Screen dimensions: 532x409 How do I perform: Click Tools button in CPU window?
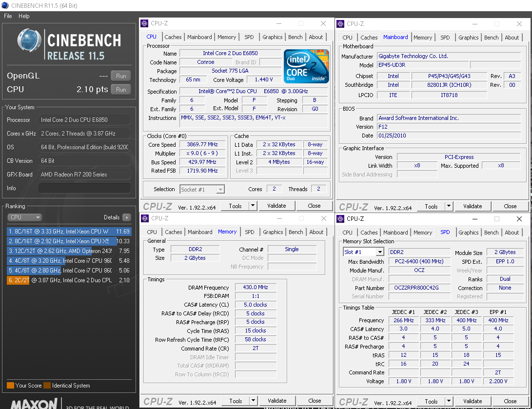tap(235, 206)
